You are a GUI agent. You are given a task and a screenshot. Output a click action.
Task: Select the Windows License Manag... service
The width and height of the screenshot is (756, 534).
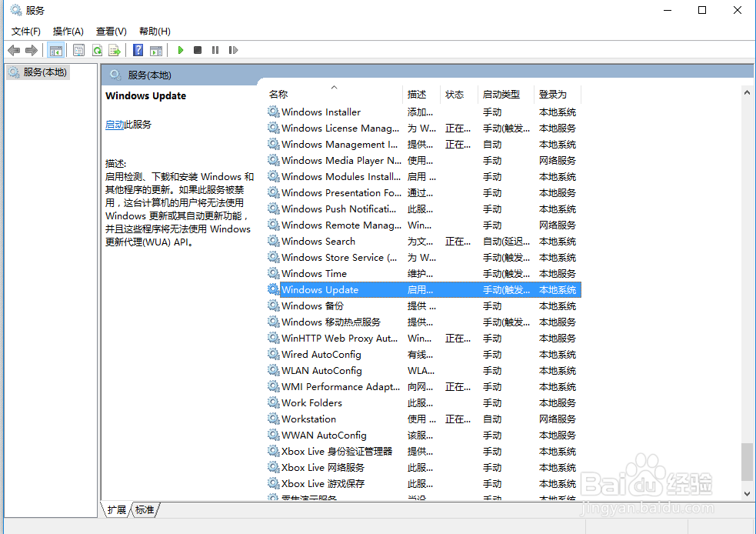[424, 128]
